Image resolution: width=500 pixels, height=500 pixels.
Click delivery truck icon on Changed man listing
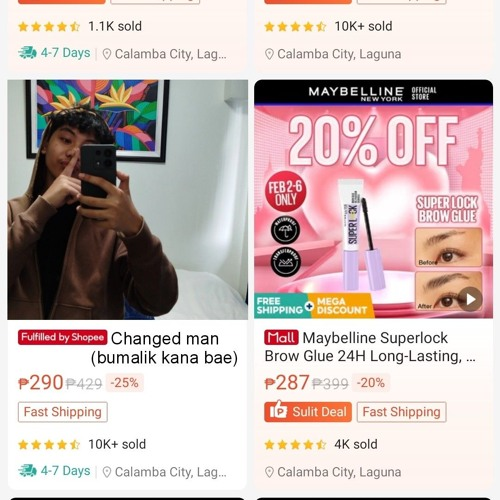(x=27, y=471)
